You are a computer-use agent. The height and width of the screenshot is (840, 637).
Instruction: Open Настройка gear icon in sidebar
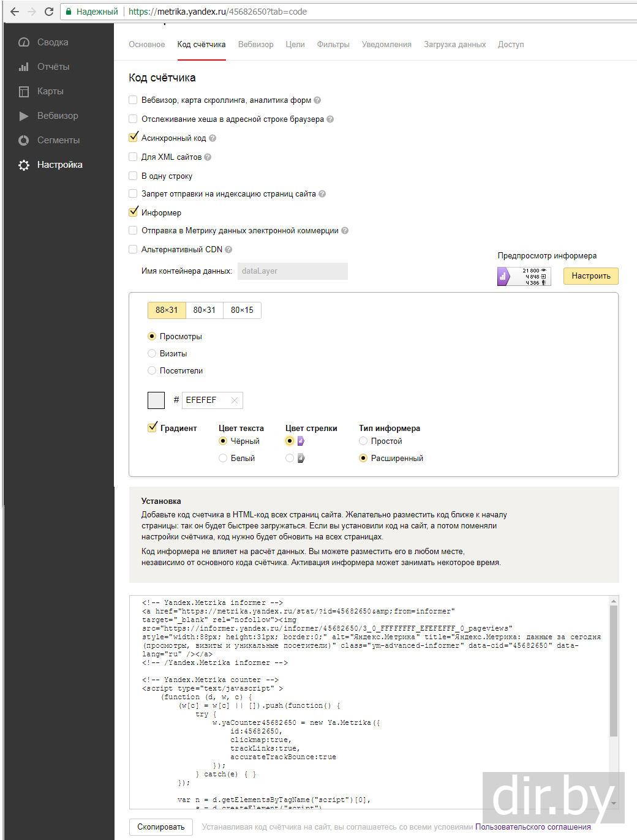tap(24, 165)
